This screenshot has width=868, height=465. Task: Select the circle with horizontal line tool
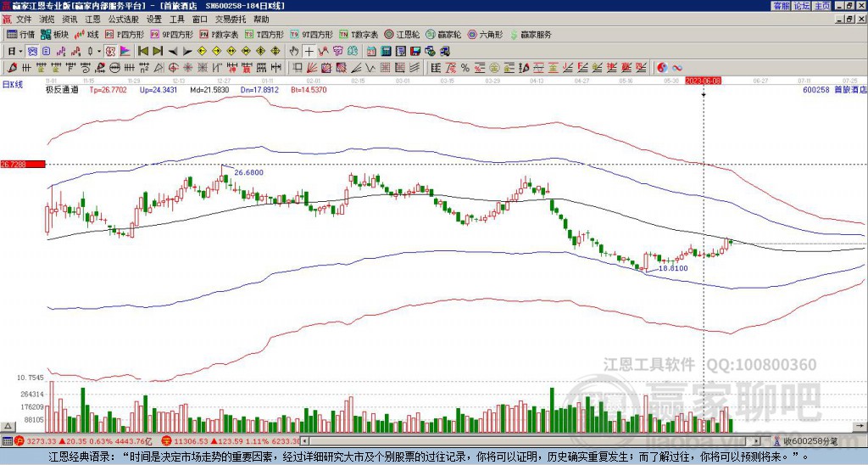pos(114,68)
